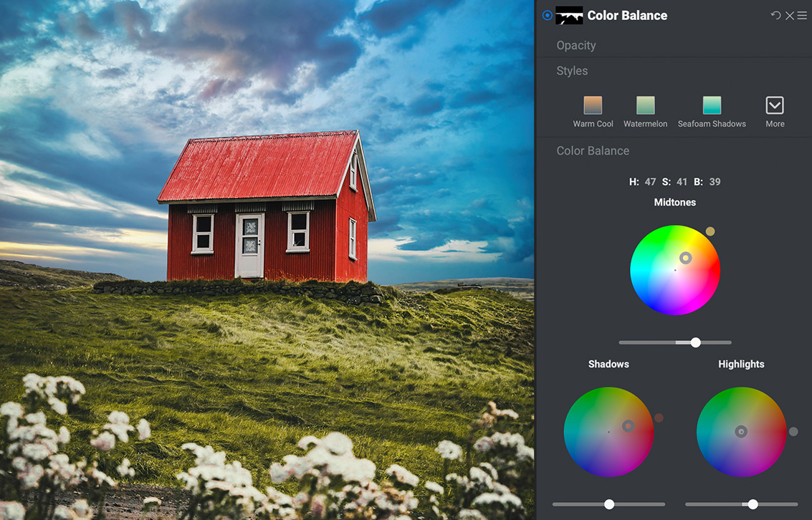
Task: Click the Shadows color wheel handle
Action: 629,426
